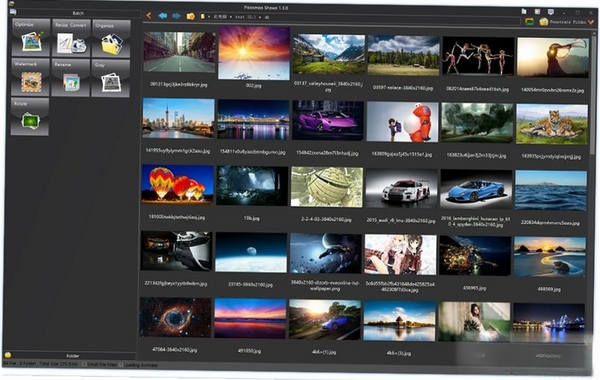Select the woman at sunset thumbnail
This screenshot has height=380, width=600.
pos(553,57)
